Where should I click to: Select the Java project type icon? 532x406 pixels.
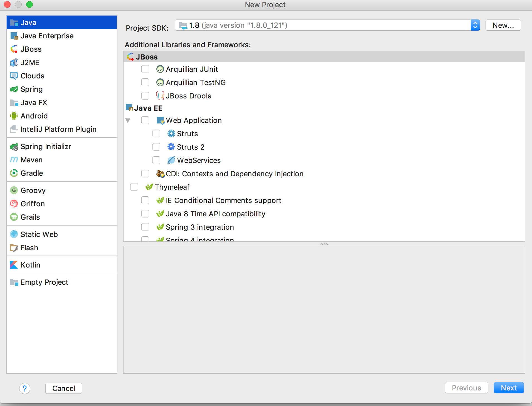(14, 23)
